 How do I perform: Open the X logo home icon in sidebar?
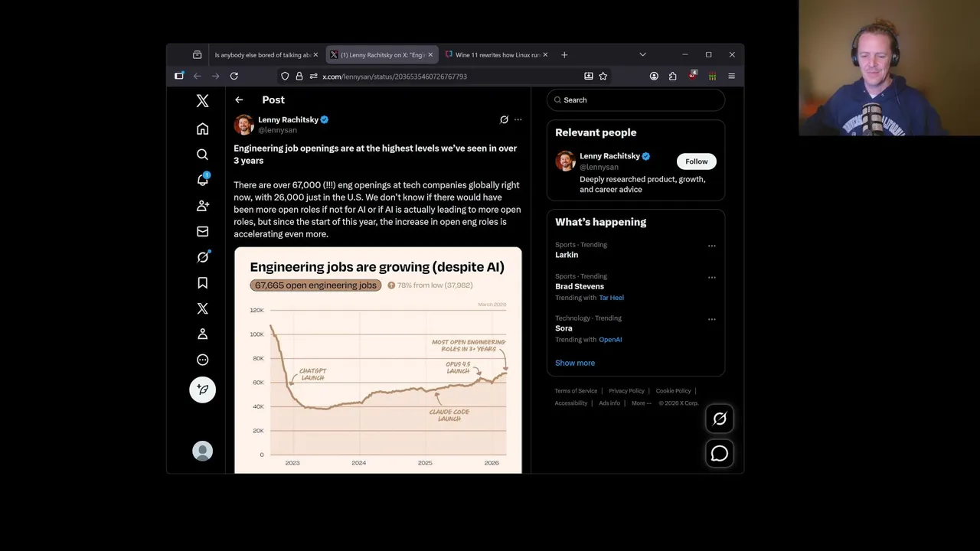202,101
